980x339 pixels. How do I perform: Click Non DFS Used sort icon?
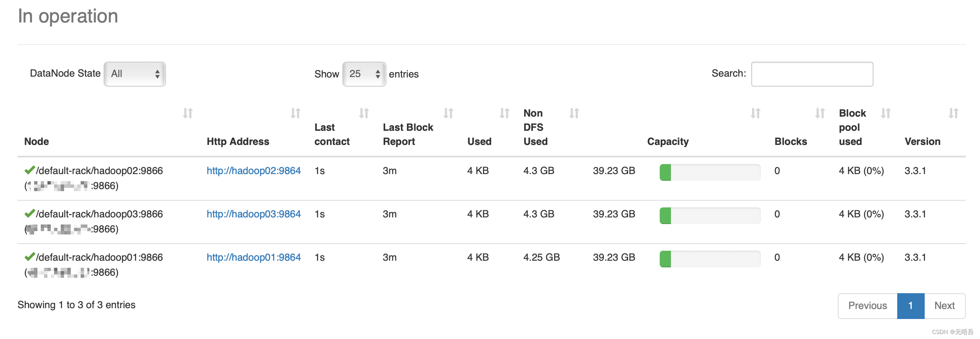pyautogui.click(x=574, y=113)
